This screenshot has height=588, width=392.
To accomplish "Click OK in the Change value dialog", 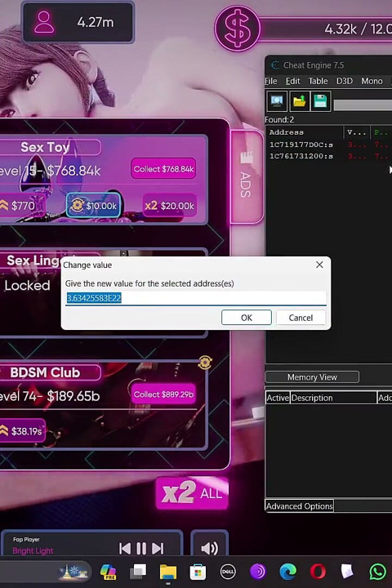I will [247, 318].
